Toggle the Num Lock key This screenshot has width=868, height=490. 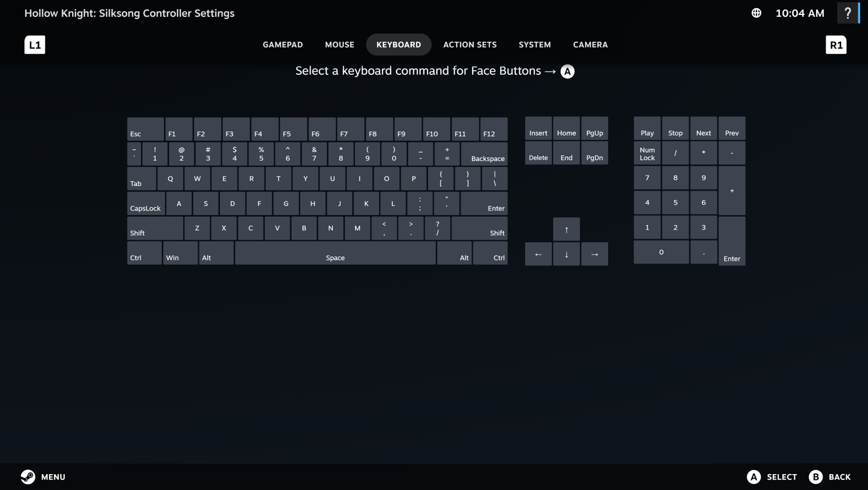pyautogui.click(x=647, y=153)
